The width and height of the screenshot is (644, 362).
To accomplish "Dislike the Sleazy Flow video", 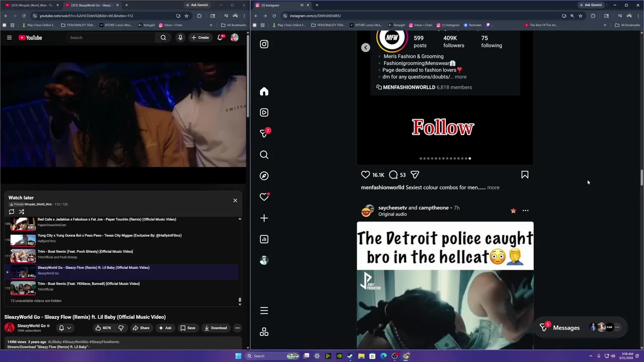I will click(x=121, y=328).
